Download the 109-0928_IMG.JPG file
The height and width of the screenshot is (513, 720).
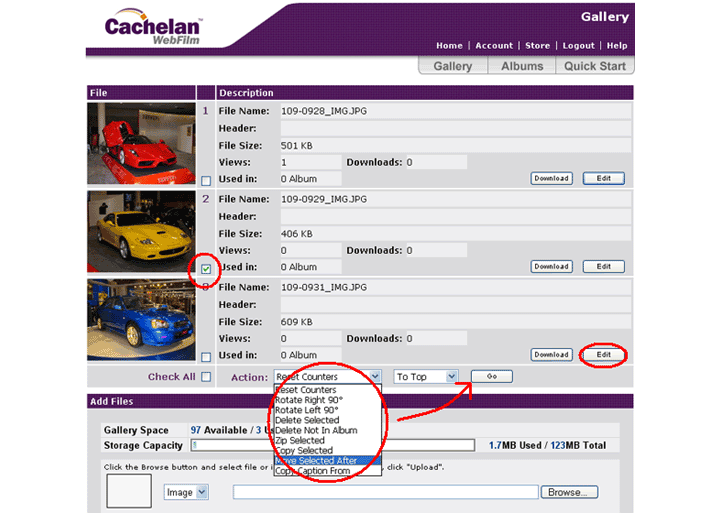point(550,179)
